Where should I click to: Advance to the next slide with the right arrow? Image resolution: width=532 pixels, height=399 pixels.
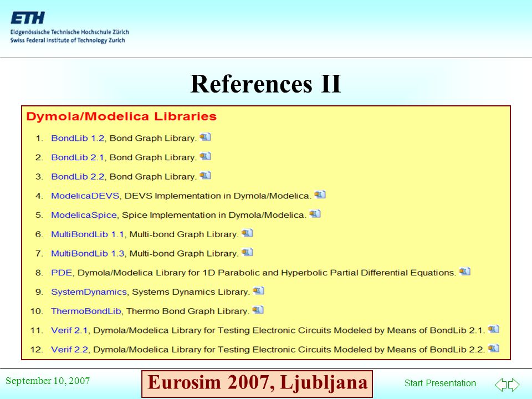click(x=514, y=385)
